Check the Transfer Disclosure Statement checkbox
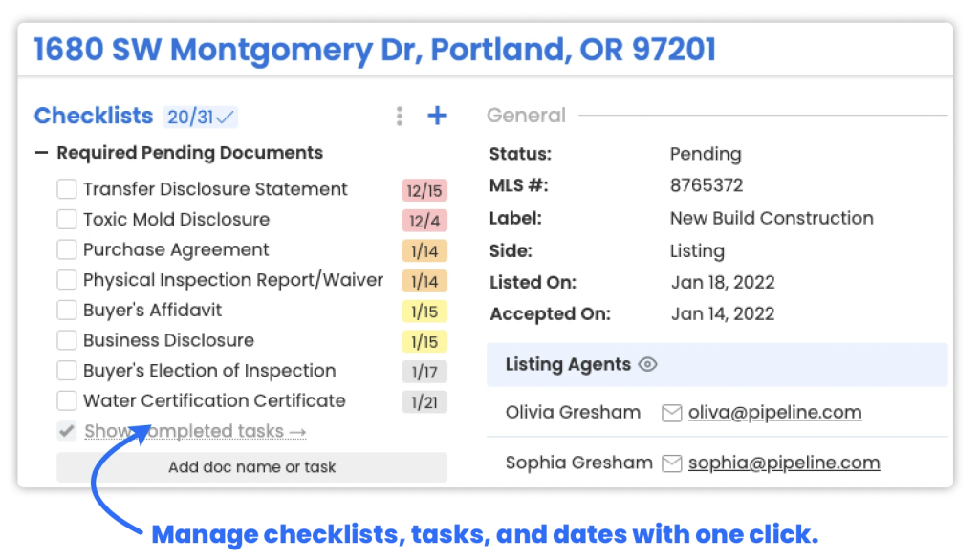 click(x=67, y=189)
